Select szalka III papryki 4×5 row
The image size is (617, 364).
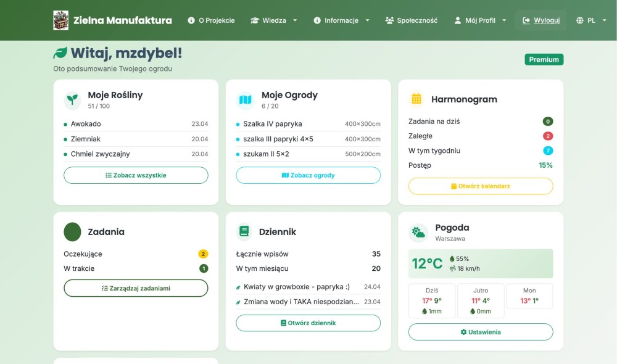click(308, 139)
